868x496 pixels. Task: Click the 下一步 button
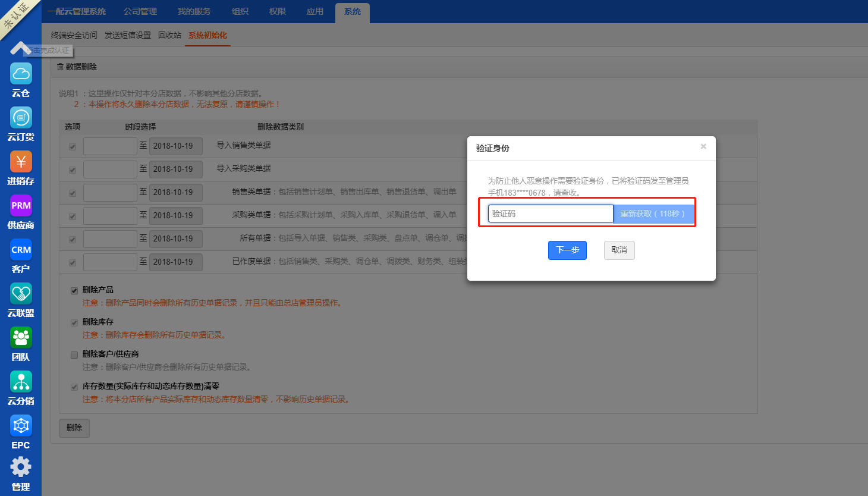pos(567,250)
